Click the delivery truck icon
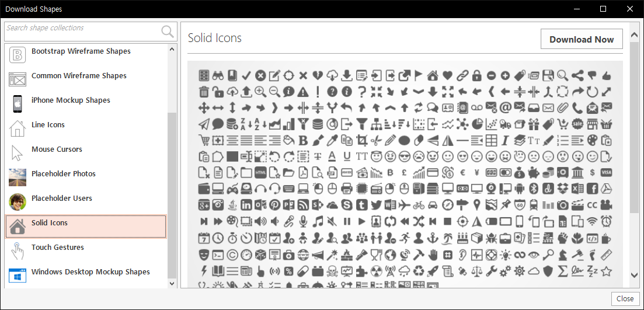 506,124
